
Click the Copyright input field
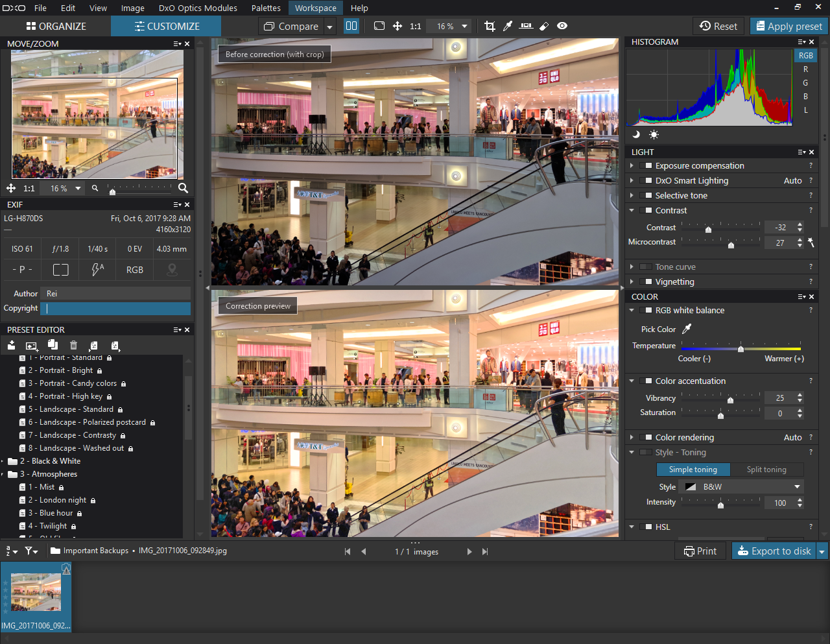tap(115, 309)
